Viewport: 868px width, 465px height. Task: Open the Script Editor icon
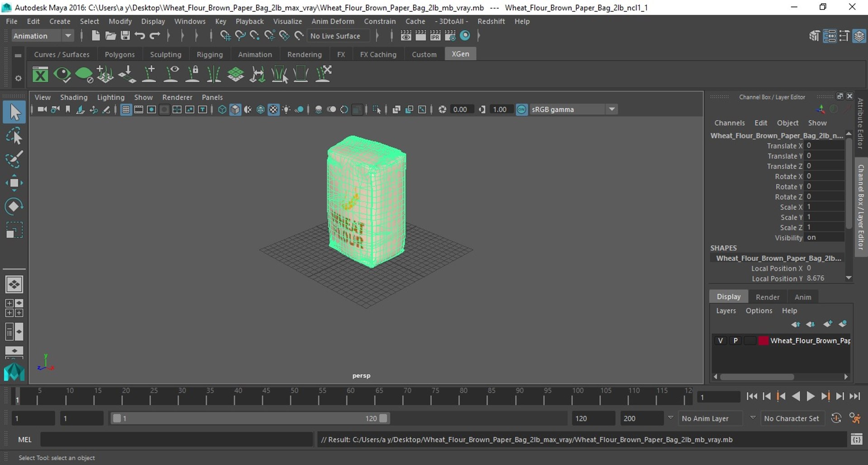(x=857, y=439)
